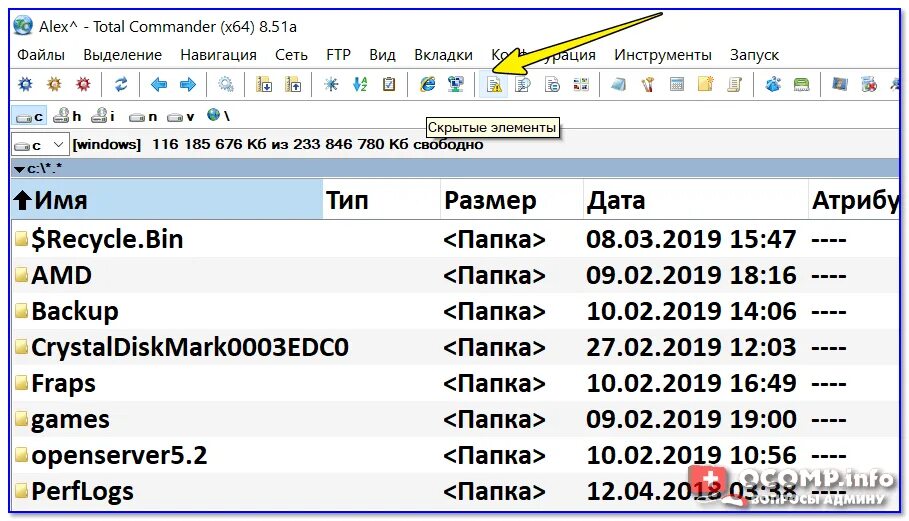
Task: Open network neighborhood backslash button
Action: [x=218, y=116]
